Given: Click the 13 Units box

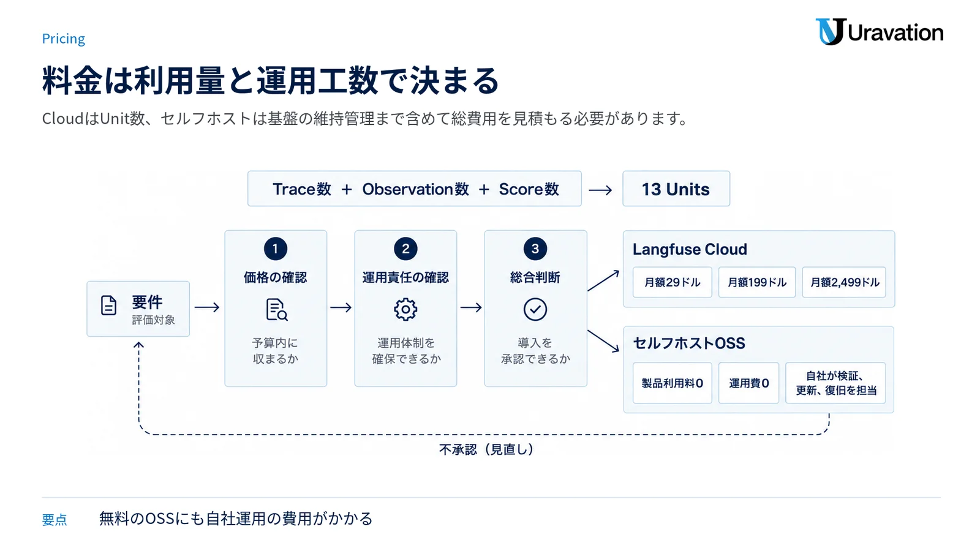Looking at the screenshot, I should [x=676, y=189].
